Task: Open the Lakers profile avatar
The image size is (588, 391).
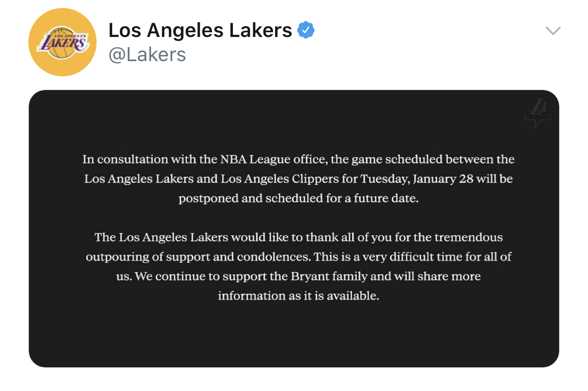Action: [x=62, y=42]
